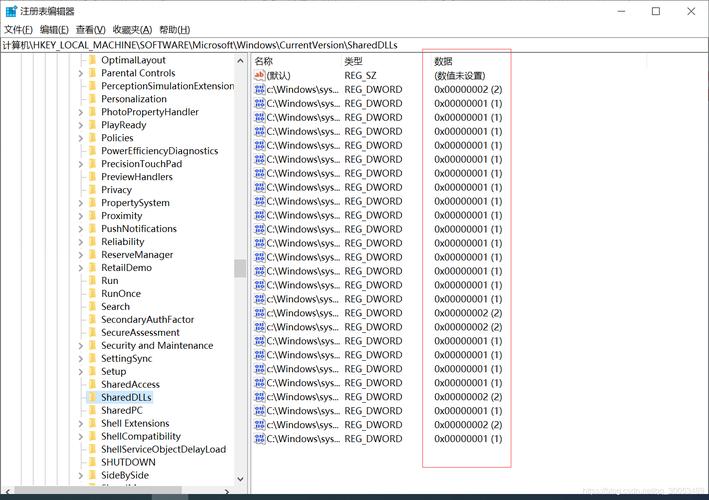Expand the RetailDemo key
709x500 pixels.
(x=80, y=268)
